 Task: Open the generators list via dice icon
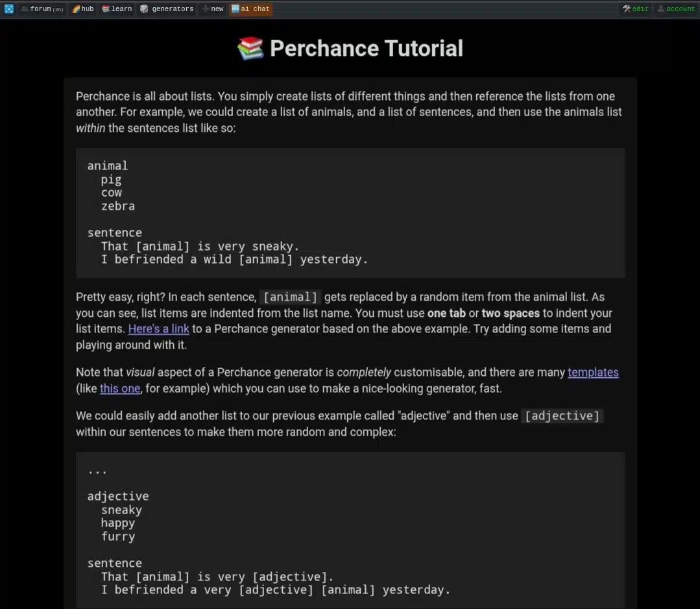(x=144, y=9)
